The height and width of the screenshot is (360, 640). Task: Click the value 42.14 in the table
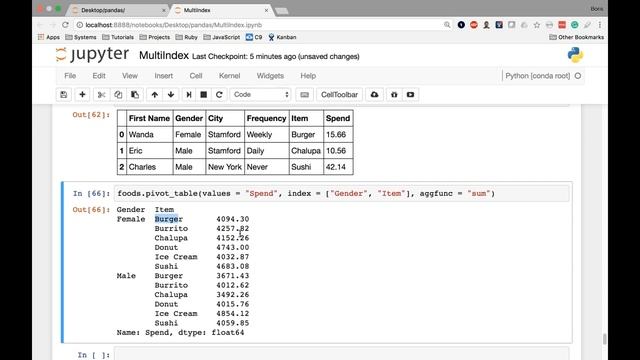(x=336, y=167)
